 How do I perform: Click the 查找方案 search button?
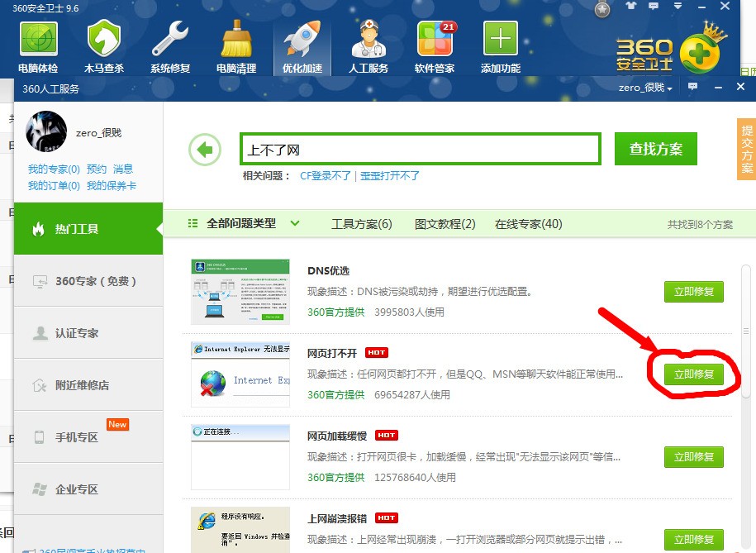[656, 149]
